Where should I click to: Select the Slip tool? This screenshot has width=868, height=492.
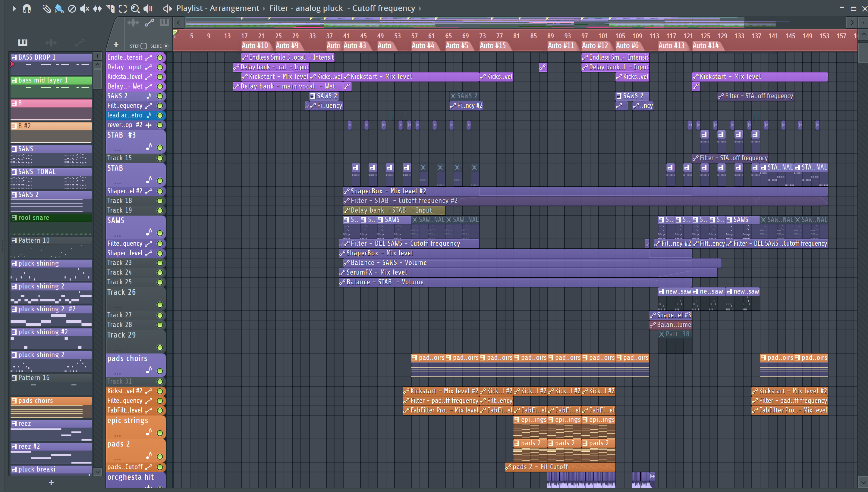(x=97, y=8)
